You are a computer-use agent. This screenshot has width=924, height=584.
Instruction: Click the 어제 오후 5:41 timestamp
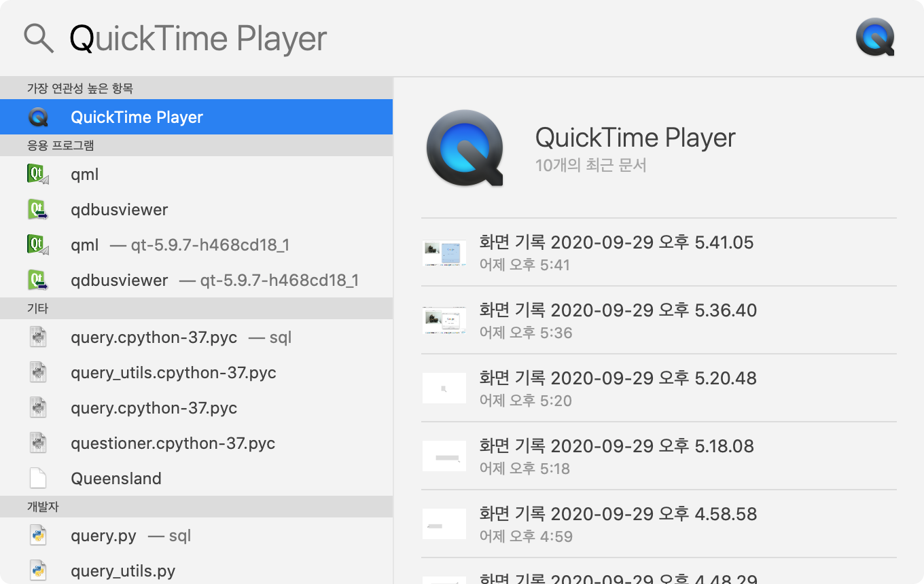click(525, 265)
